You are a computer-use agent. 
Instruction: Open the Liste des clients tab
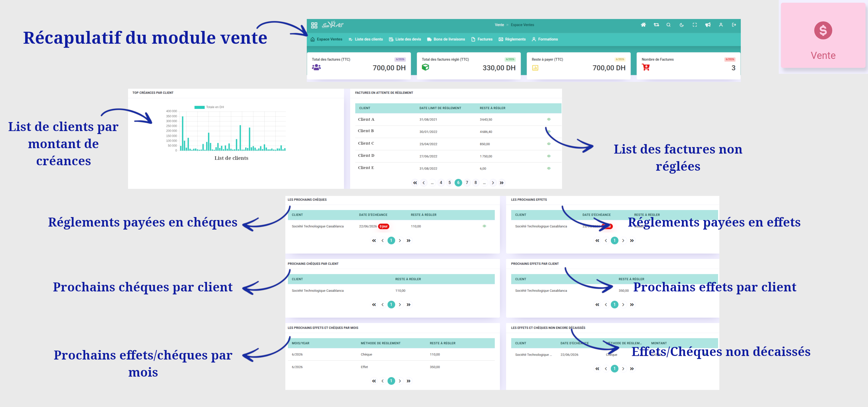point(366,39)
